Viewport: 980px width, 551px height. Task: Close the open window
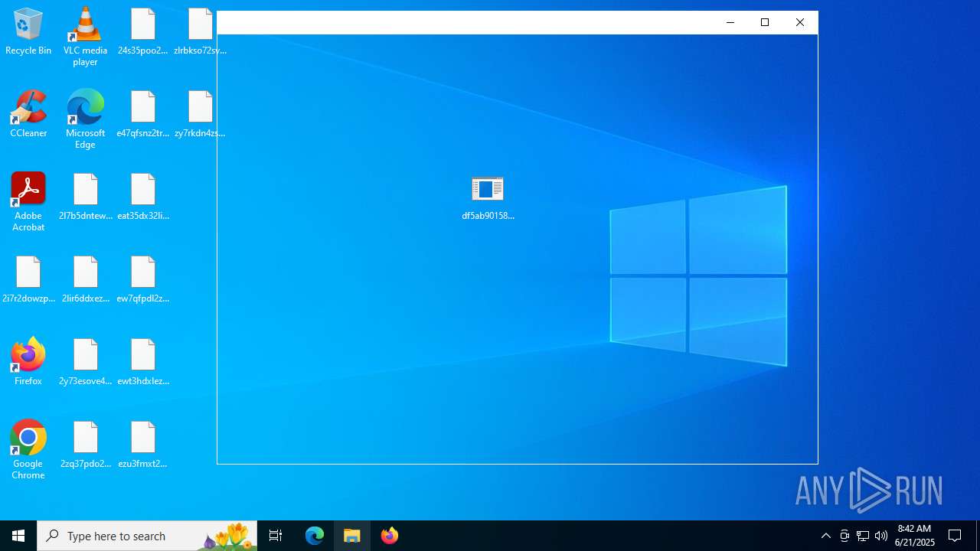coord(800,22)
